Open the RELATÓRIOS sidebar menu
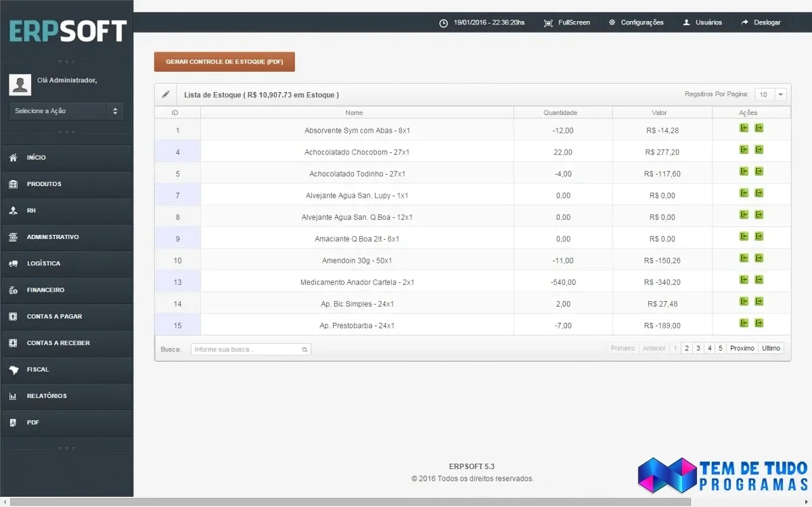 [x=66, y=396]
